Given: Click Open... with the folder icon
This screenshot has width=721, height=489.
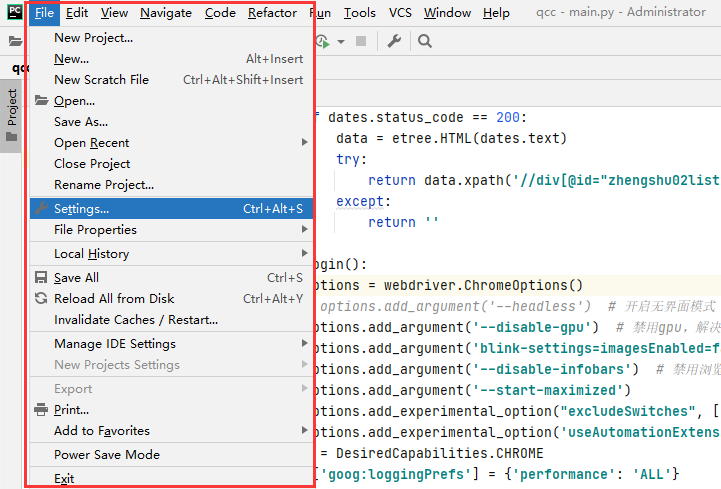Looking at the screenshot, I should 74,101.
